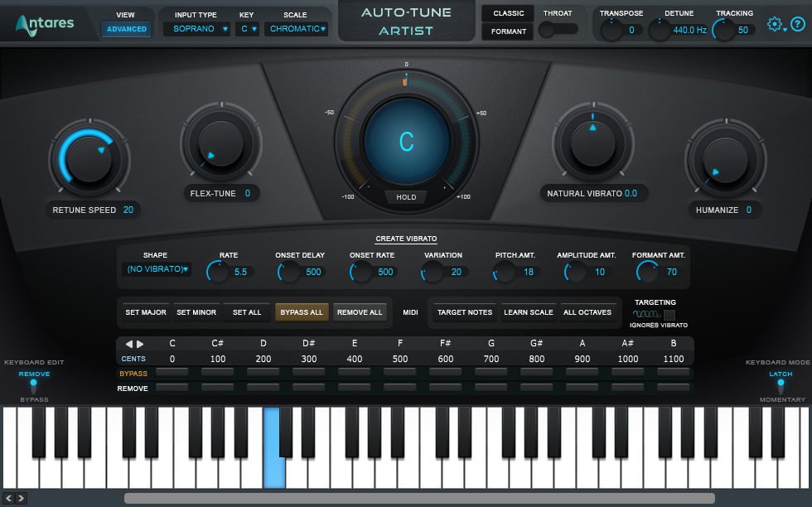The height and width of the screenshot is (507, 812).
Task: Open the Input Type Soprano dropdown
Action: point(196,29)
